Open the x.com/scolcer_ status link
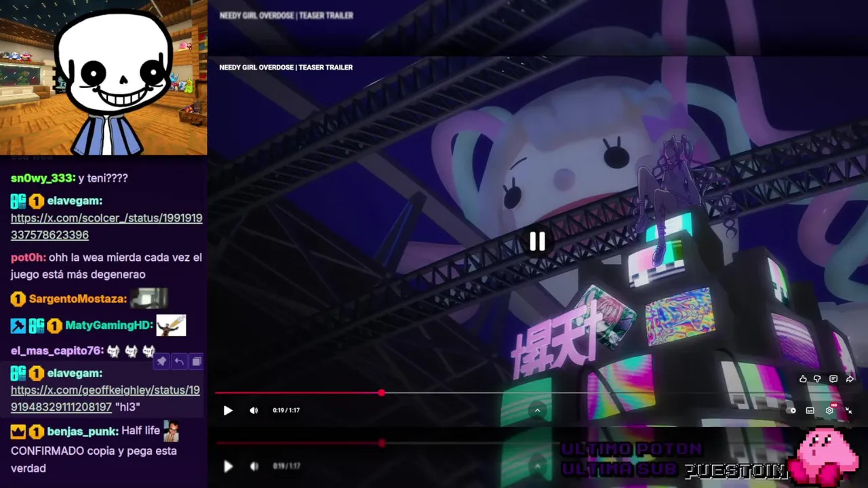This screenshot has width=868, height=488. 106,226
